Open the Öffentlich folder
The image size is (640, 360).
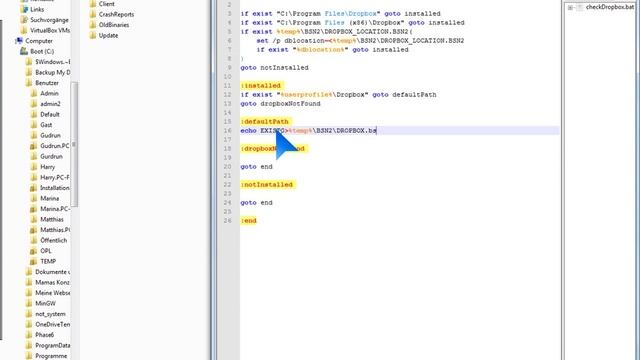coord(53,240)
